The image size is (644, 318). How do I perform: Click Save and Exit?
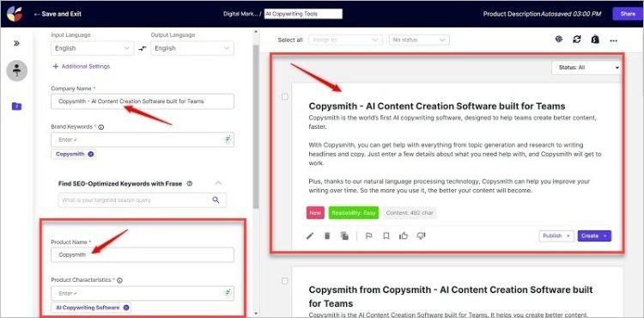tap(58, 14)
